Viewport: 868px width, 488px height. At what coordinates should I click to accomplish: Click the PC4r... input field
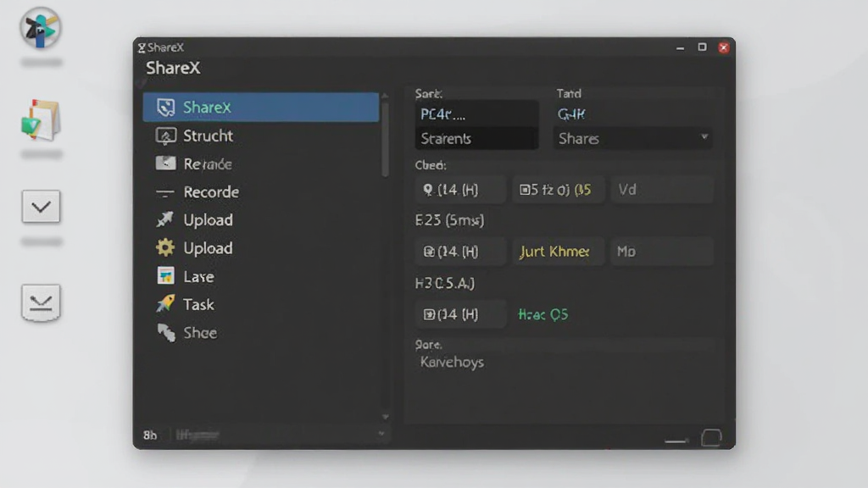(476, 114)
